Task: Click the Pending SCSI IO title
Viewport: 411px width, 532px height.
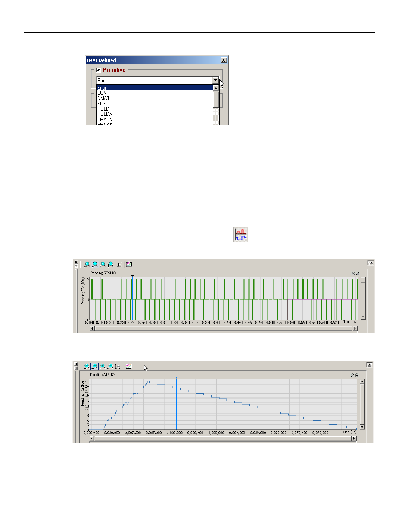Action: pos(103,273)
